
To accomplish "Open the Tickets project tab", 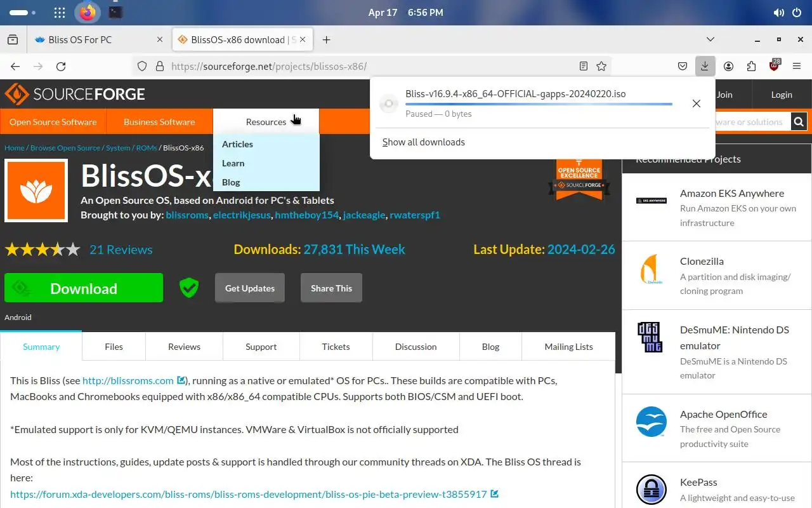I will point(336,347).
